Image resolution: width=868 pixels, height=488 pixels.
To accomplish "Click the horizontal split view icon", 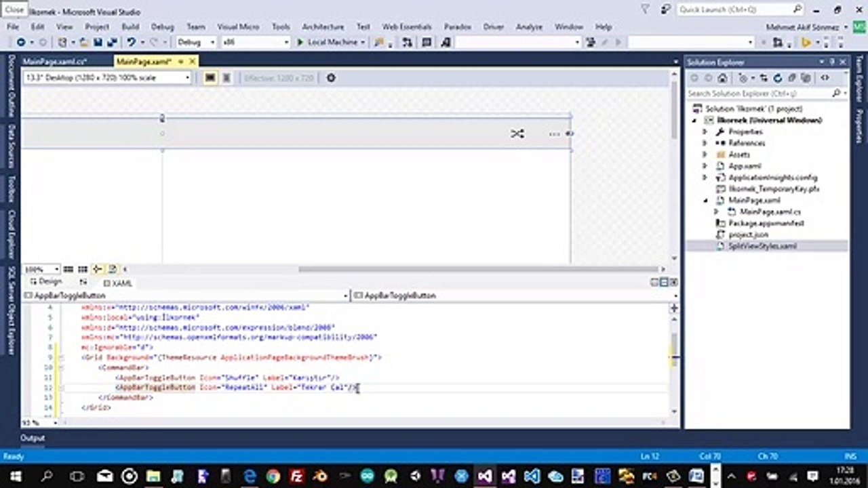I will (664, 282).
